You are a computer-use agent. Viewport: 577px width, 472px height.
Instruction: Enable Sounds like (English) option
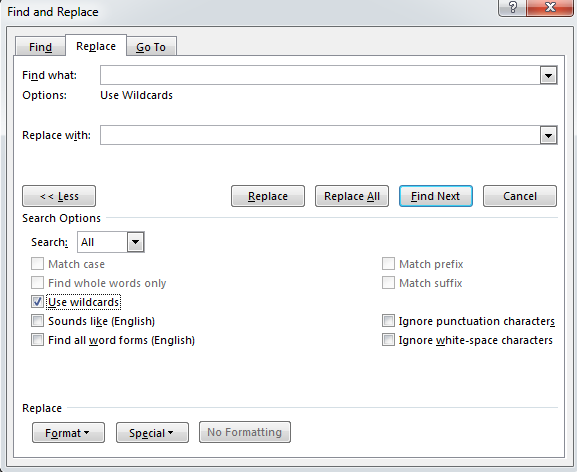[37, 321]
